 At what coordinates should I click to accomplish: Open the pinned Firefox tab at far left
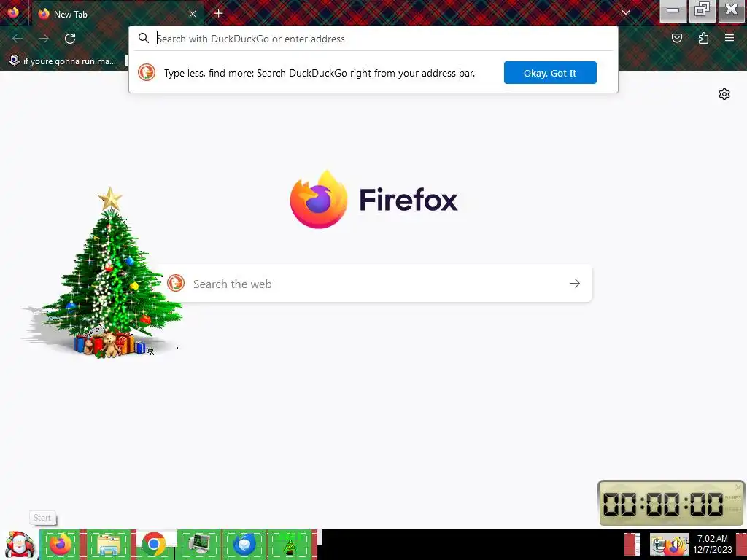click(x=13, y=12)
